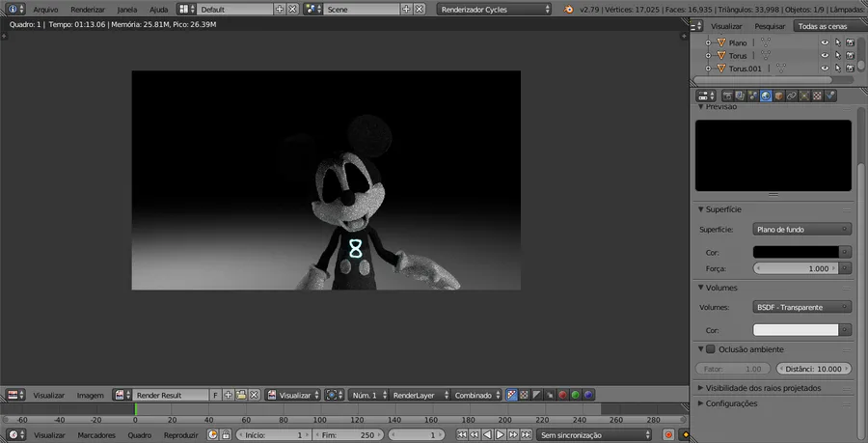The width and height of the screenshot is (868, 443).
Task: Hide the Torus object with eye icon
Action: (x=825, y=55)
